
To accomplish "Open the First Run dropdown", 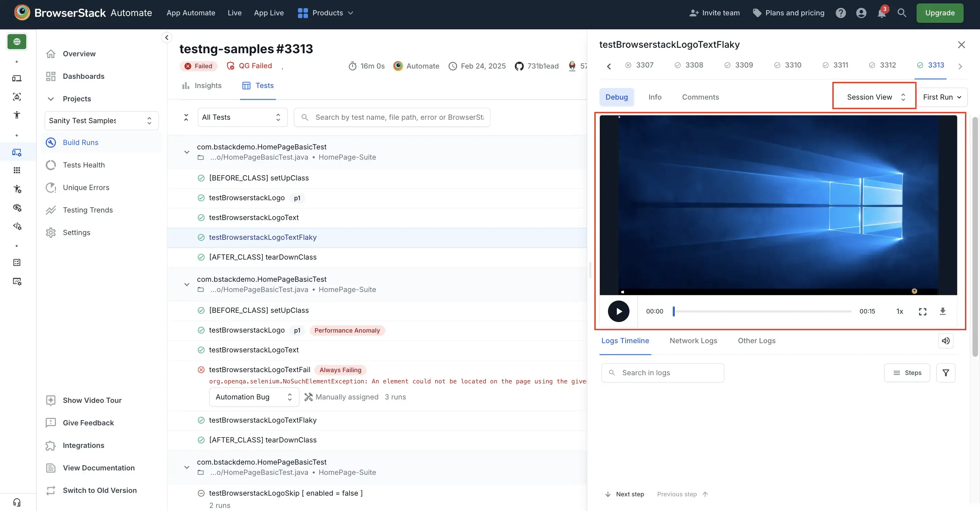I will (x=942, y=97).
